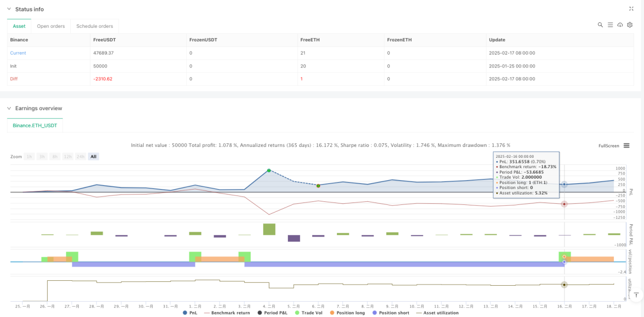The width and height of the screenshot is (644, 317).
Task: Select the All zoom range button
Action: point(94,156)
